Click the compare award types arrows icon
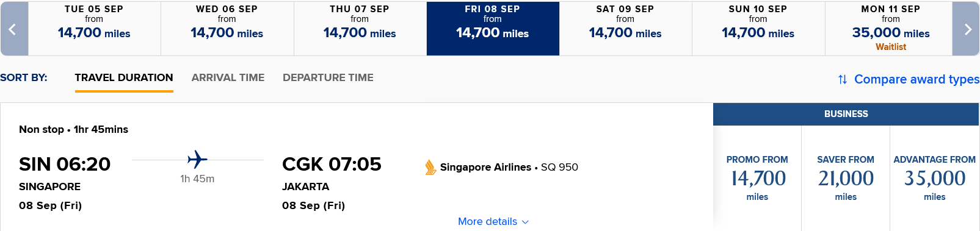This screenshot has height=231, width=980. point(843,79)
